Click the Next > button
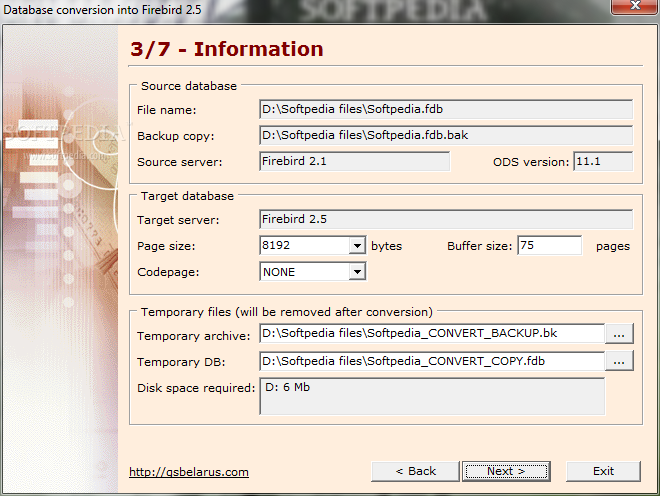660x496 pixels. [x=506, y=471]
